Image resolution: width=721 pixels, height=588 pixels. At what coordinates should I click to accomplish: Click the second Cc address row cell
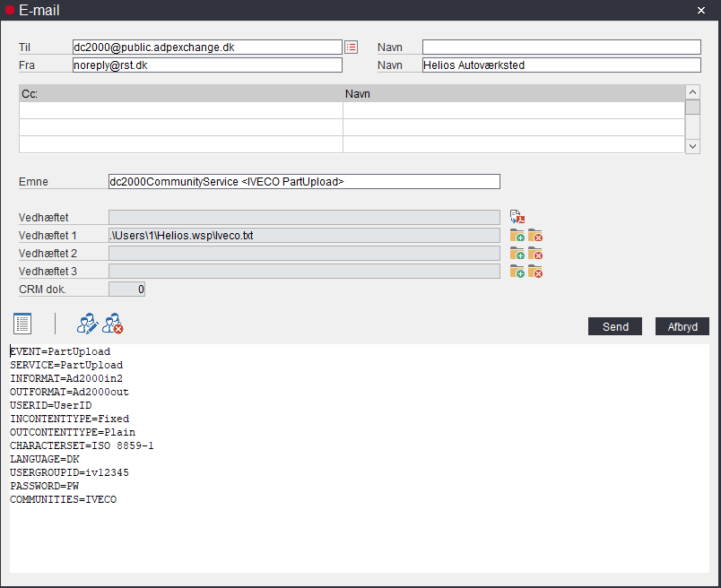(x=181, y=127)
